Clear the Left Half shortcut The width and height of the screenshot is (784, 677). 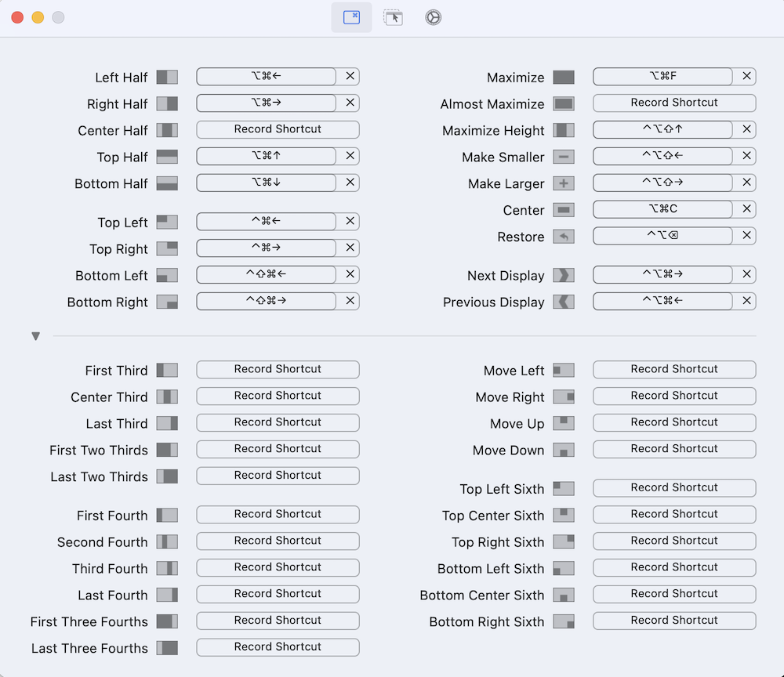coord(350,76)
